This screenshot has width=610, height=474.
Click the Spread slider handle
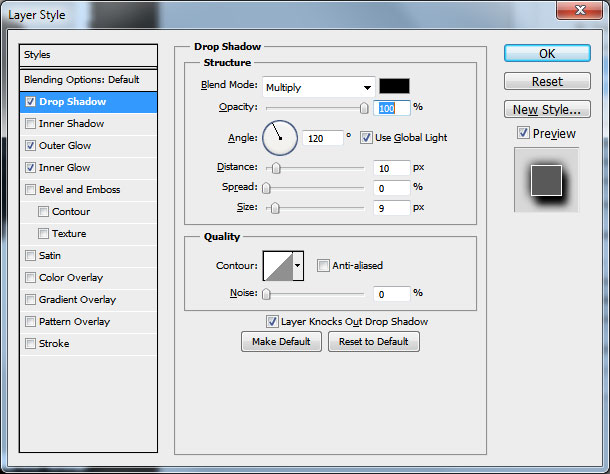(x=266, y=188)
